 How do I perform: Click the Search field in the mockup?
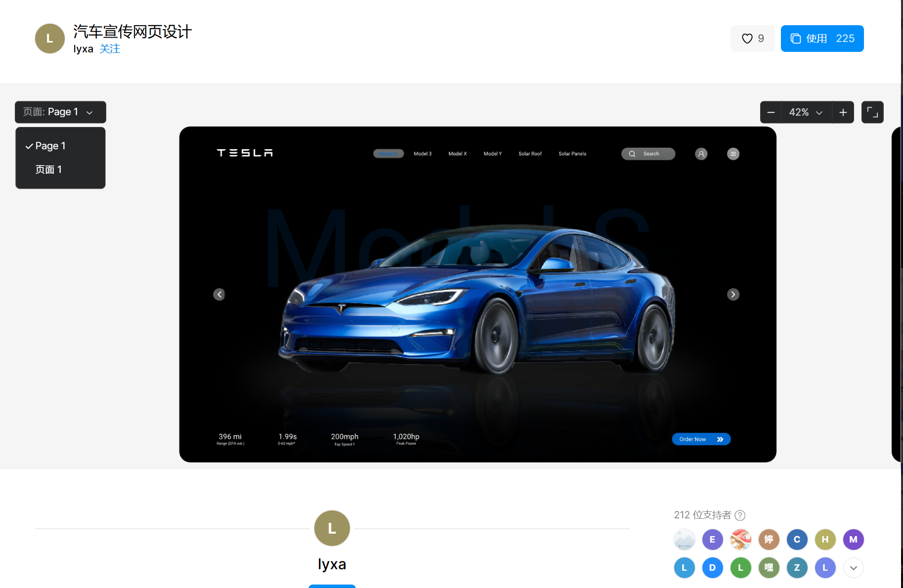(x=648, y=154)
